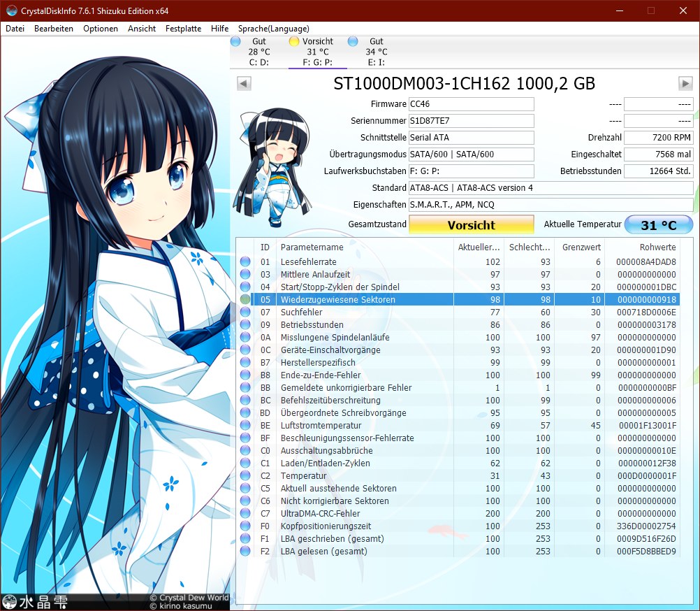The height and width of the screenshot is (611, 700).
Task: Open the Ansicht menu
Action: tap(142, 29)
